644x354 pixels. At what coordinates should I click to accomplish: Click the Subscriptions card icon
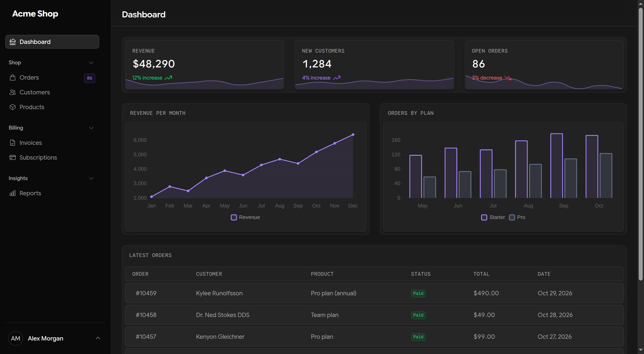click(12, 157)
